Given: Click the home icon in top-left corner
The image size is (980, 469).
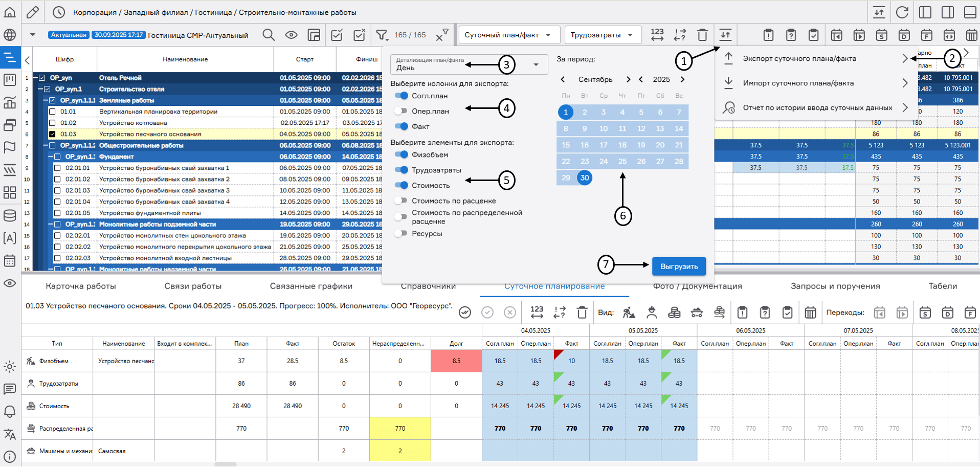Looking at the screenshot, I should [x=10, y=12].
